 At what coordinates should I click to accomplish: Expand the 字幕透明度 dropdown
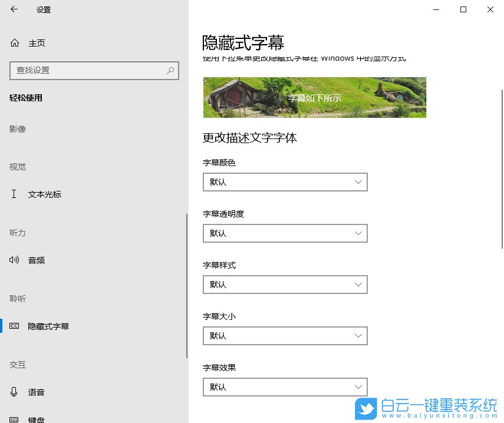click(285, 233)
